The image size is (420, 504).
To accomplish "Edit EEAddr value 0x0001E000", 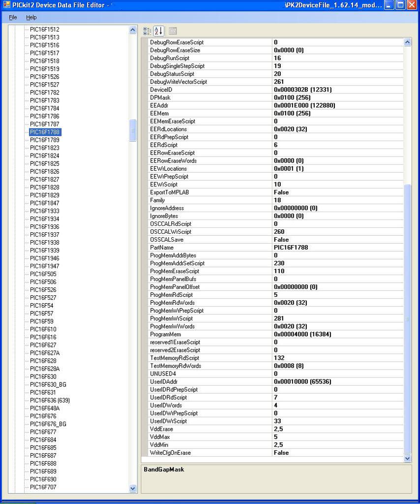I will (338, 105).
